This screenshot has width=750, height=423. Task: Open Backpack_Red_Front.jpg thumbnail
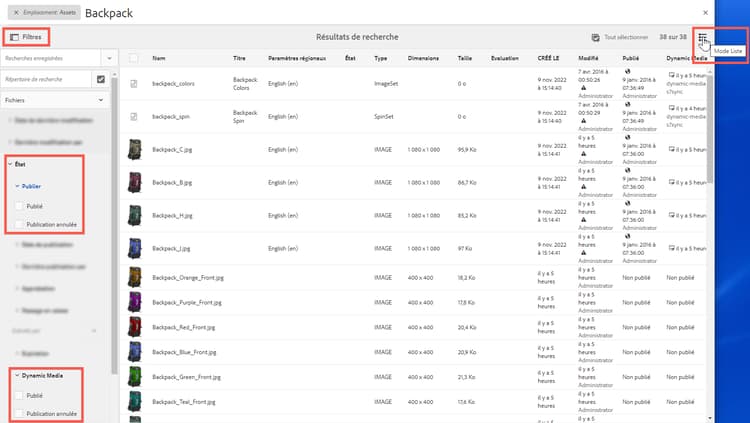click(x=135, y=327)
